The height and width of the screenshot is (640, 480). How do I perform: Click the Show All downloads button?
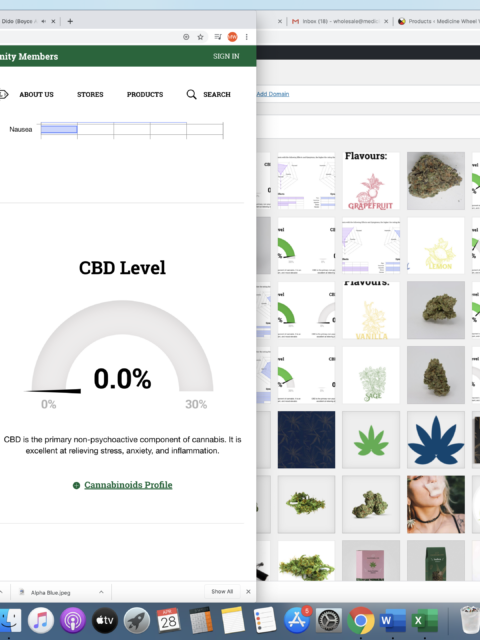tap(222, 591)
